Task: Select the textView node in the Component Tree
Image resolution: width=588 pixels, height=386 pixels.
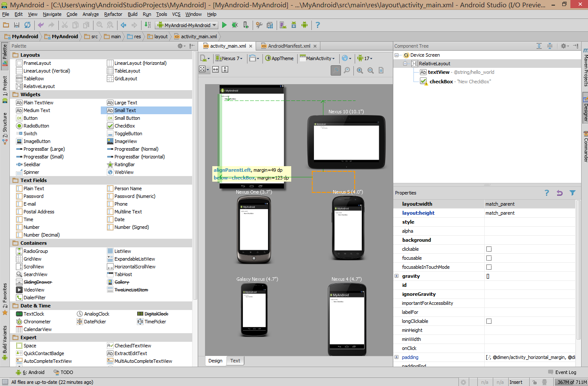Action: [x=457, y=72]
